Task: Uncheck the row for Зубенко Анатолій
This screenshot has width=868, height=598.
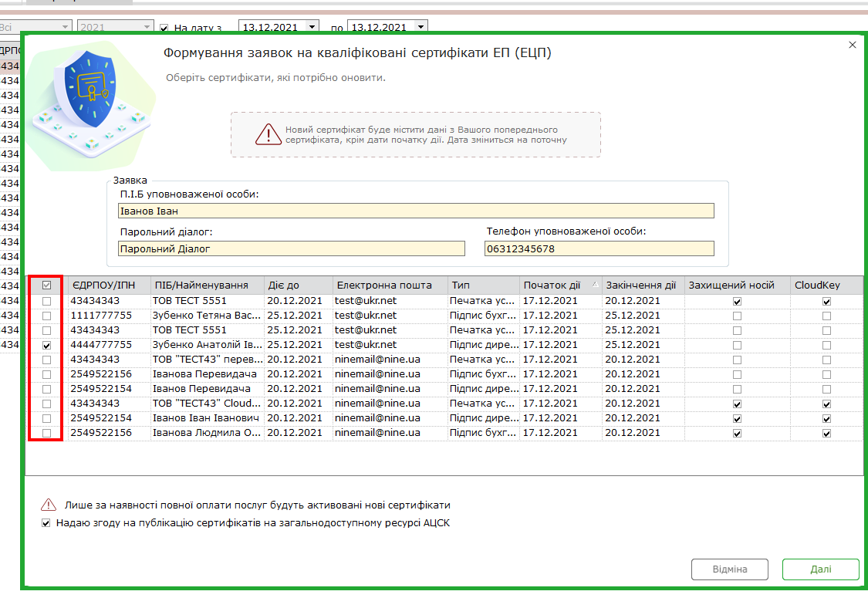Action: coord(46,345)
